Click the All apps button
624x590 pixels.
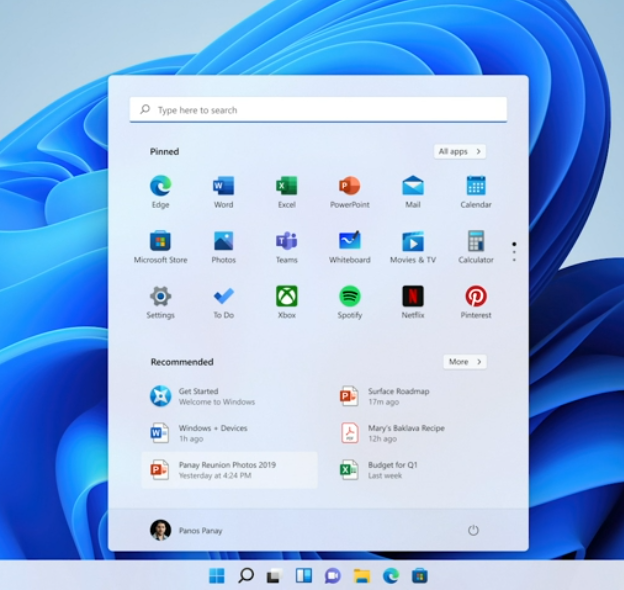[460, 151]
